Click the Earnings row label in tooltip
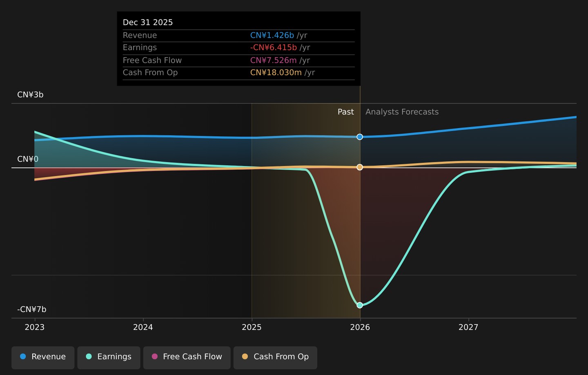The width and height of the screenshot is (588, 375). pyautogui.click(x=140, y=48)
